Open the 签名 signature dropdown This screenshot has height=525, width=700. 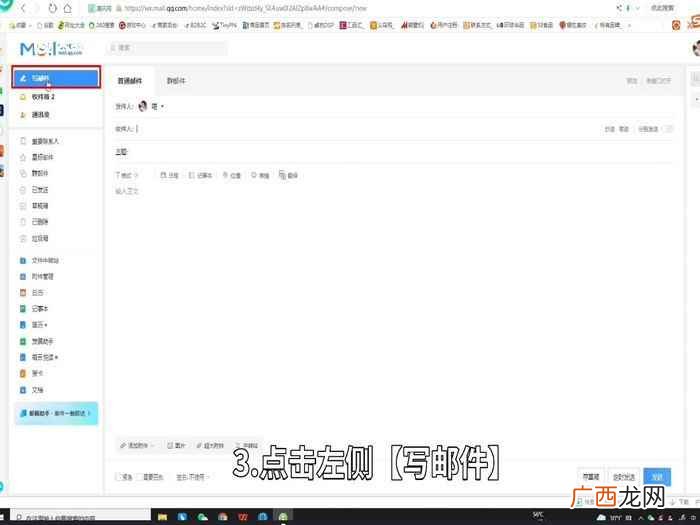[x=193, y=477]
